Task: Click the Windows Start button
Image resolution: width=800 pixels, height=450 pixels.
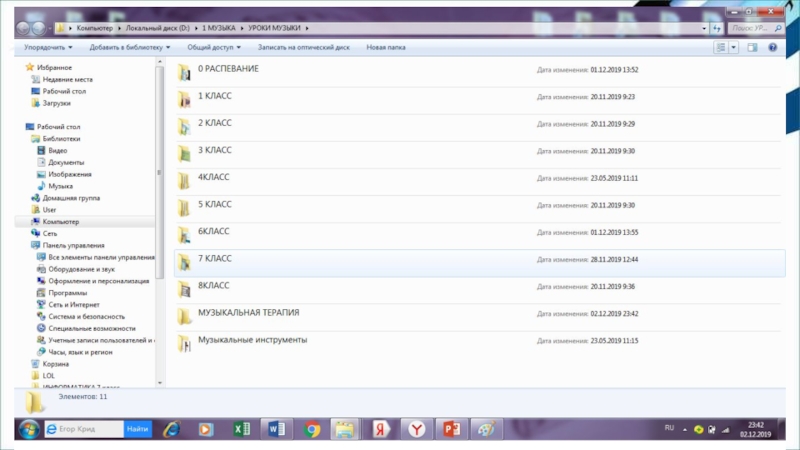Action: pyautogui.click(x=29, y=429)
